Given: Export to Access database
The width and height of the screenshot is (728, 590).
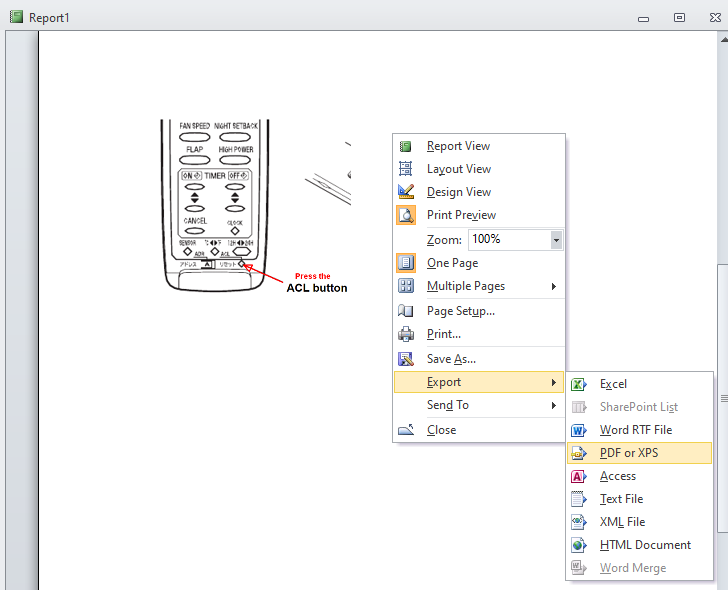Looking at the screenshot, I should coord(639,476).
